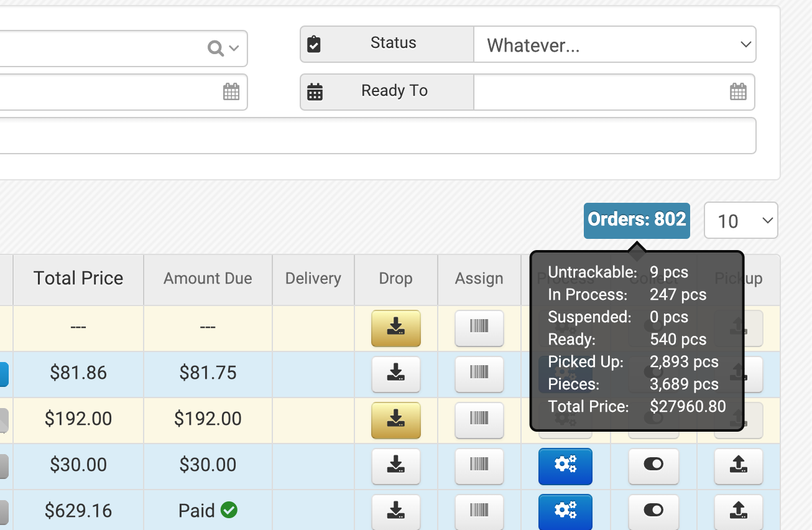812x530 pixels.
Task: Expand the search field chevron next to magnifier
Action: click(234, 49)
